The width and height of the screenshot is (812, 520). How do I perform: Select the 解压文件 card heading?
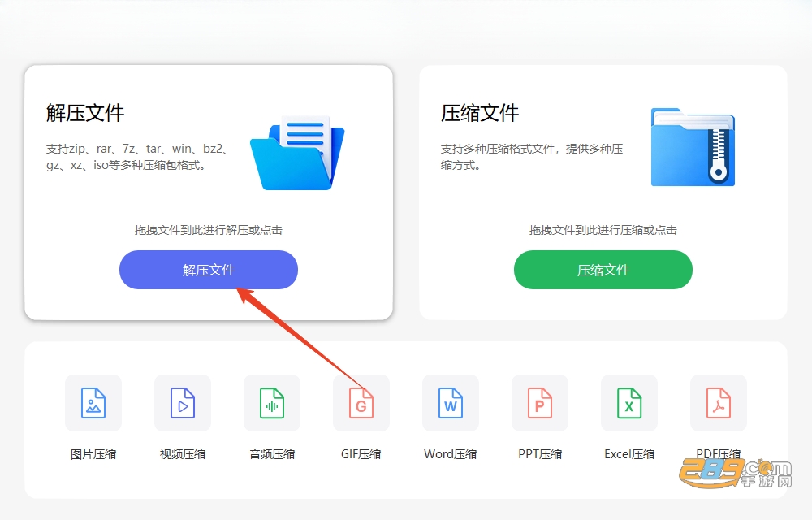(85, 113)
